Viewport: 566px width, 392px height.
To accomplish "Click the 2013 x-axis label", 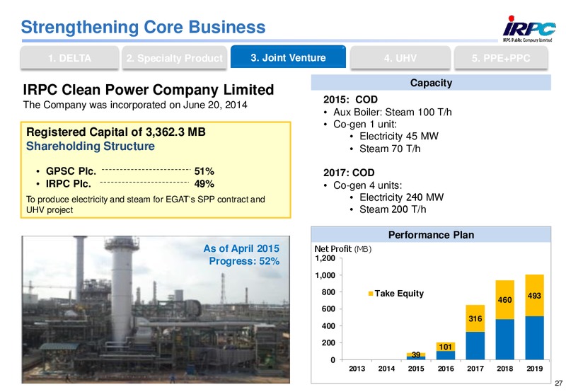I will point(357,369).
